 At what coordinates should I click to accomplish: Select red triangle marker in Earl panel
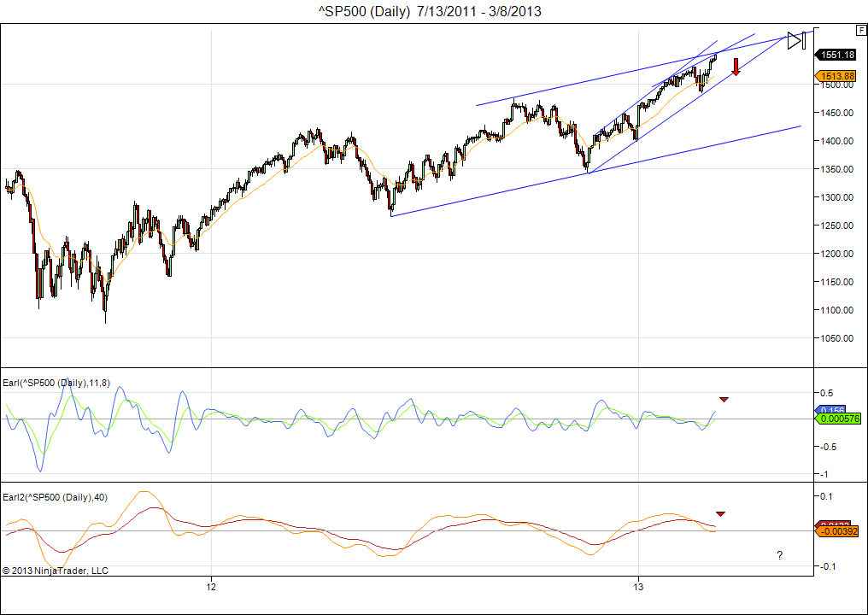coord(724,399)
